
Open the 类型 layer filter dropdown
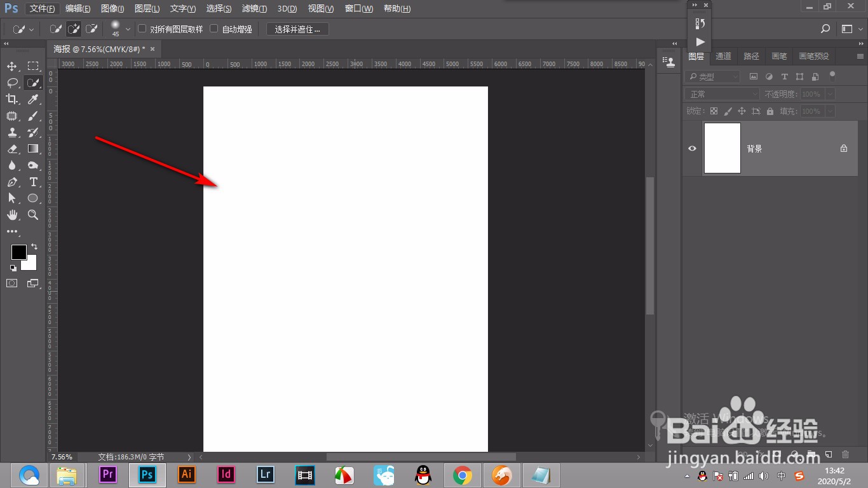713,76
